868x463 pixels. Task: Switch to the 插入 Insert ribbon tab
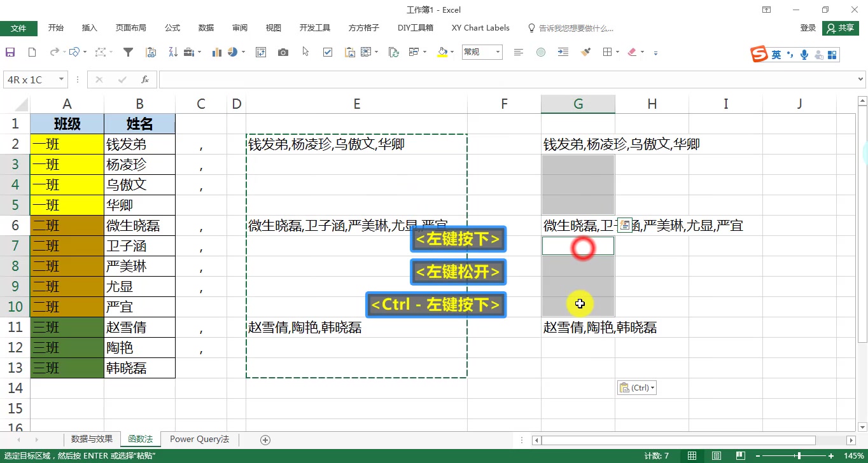pyautogui.click(x=90, y=28)
